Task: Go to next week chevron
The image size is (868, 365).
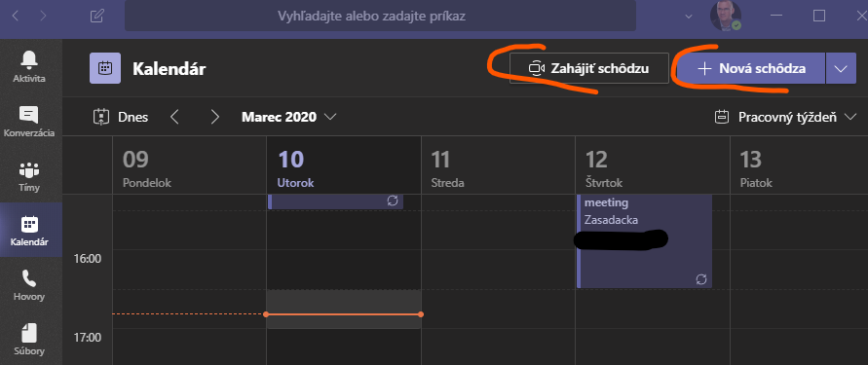Action: [x=214, y=117]
